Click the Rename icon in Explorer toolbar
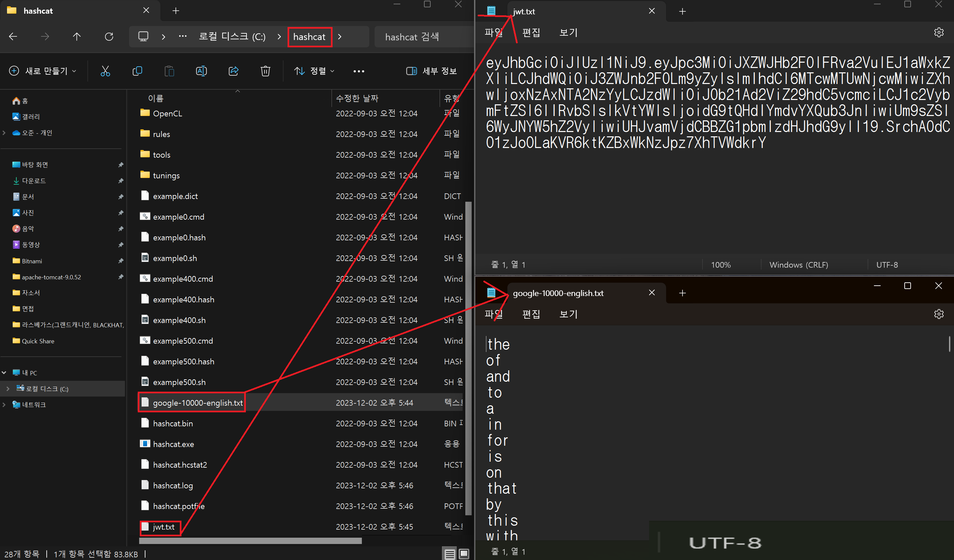 click(201, 71)
